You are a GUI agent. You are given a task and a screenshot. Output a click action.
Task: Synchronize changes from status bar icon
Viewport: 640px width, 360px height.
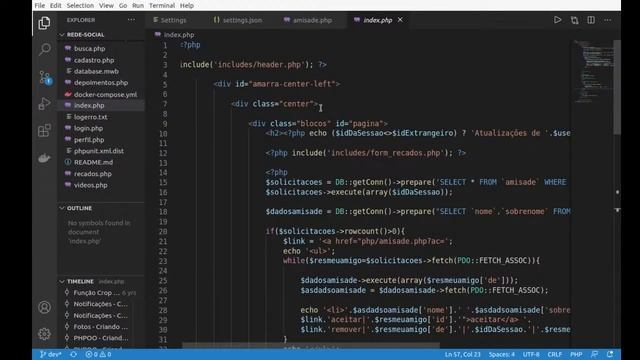pyautogui.click(x=73, y=354)
